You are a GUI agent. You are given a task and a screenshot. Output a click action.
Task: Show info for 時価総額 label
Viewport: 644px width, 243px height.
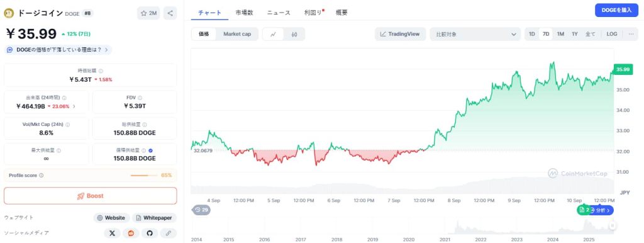click(101, 71)
